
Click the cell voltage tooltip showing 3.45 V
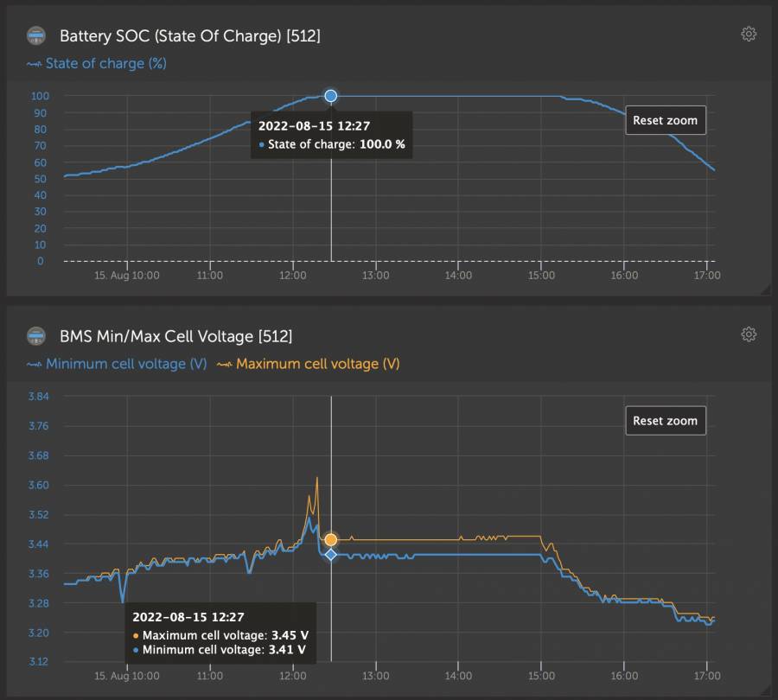[219, 633]
